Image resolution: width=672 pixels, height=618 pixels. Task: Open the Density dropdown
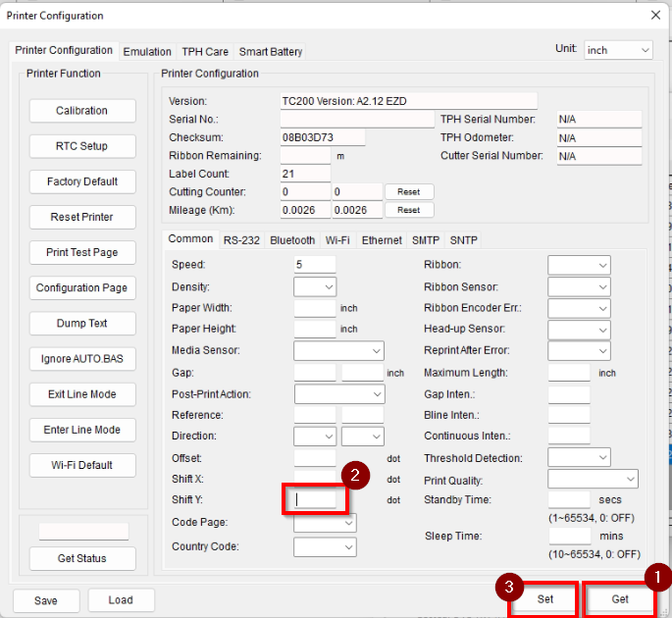coord(315,286)
